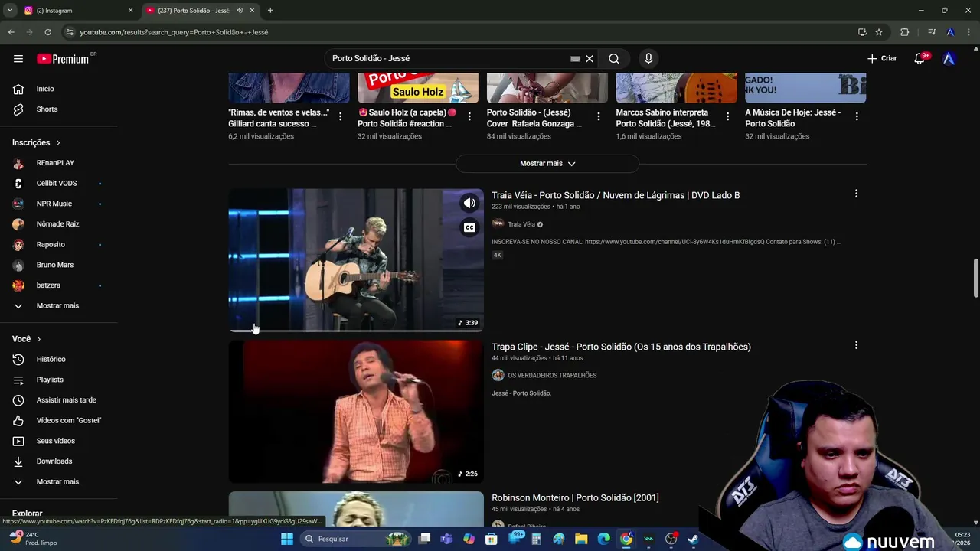Open the Windows Start menu
Screen dimensions: 980x551
286,540
